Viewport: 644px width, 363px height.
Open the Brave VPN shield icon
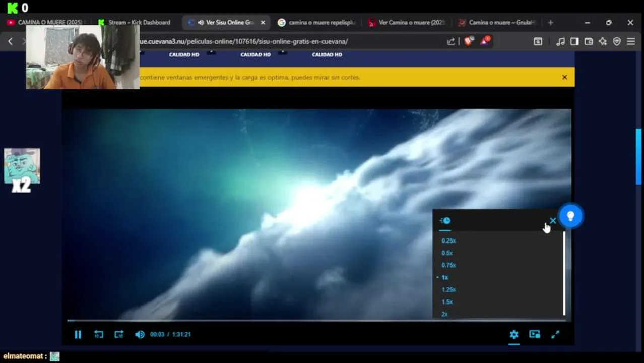tap(617, 42)
